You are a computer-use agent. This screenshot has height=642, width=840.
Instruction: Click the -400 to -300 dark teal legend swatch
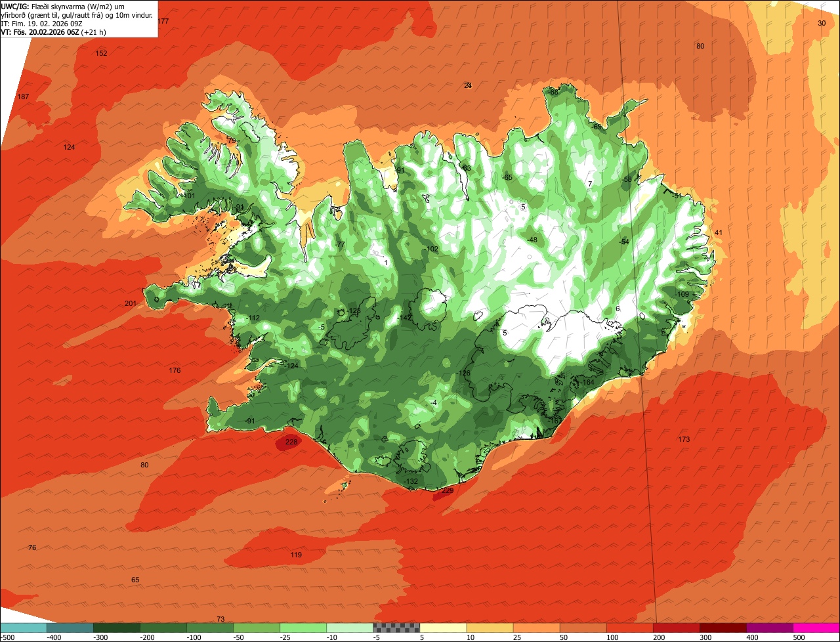pyautogui.click(x=70, y=628)
